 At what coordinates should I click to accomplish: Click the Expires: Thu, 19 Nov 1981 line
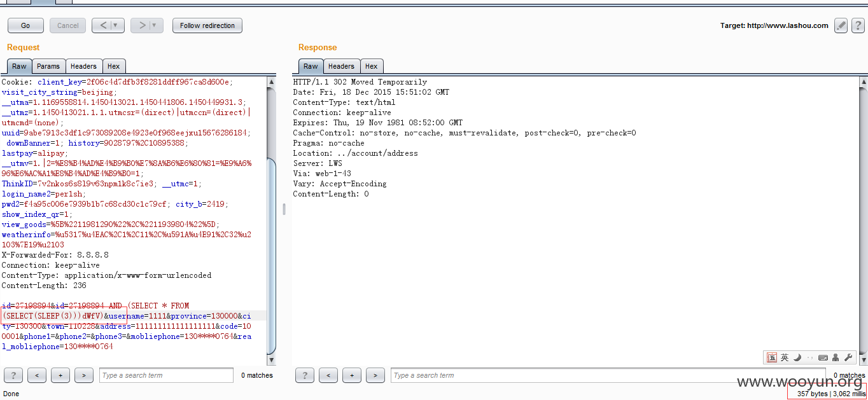point(378,123)
